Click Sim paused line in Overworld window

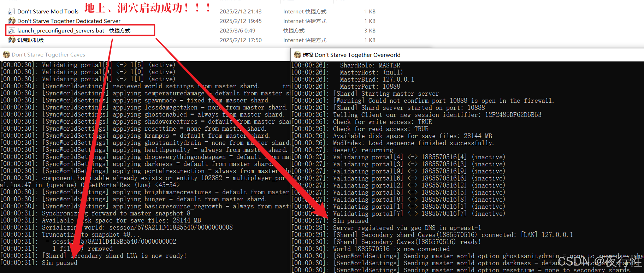[330, 221]
